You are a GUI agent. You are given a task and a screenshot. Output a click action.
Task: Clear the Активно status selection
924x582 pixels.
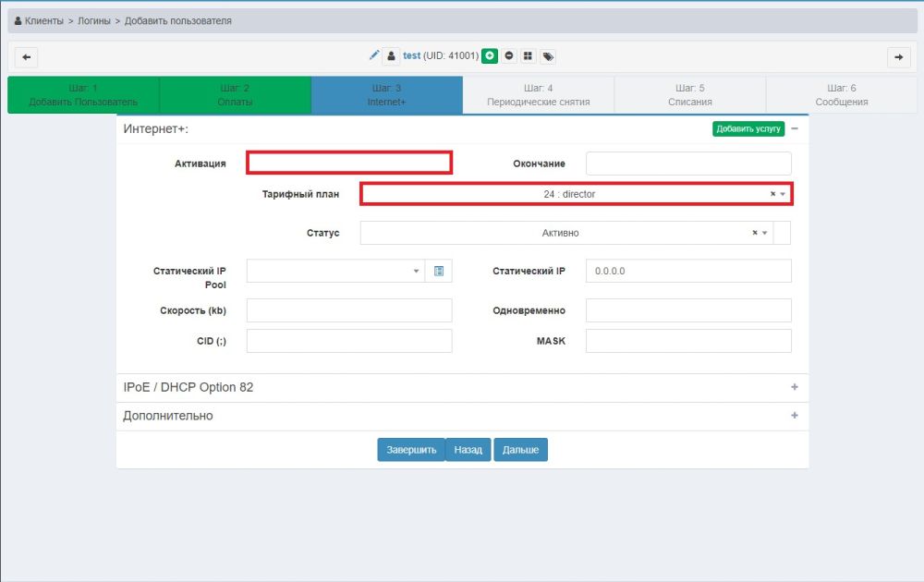pos(754,233)
